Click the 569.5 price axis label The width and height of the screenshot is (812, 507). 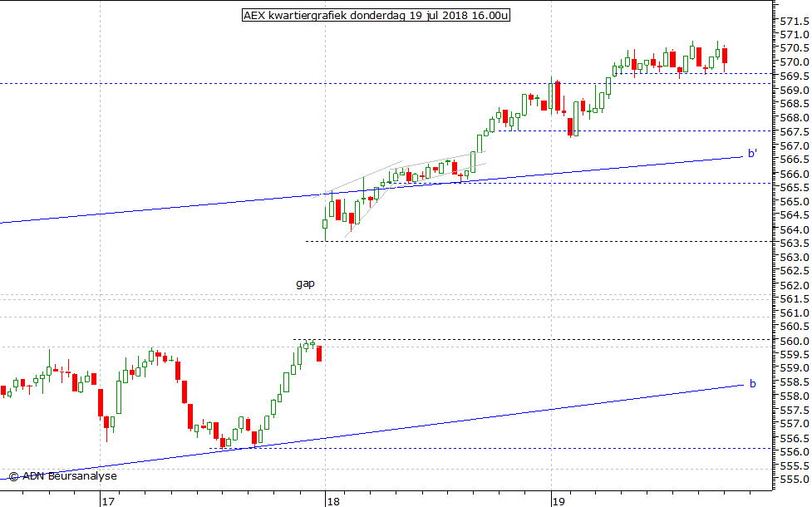tap(795, 76)
